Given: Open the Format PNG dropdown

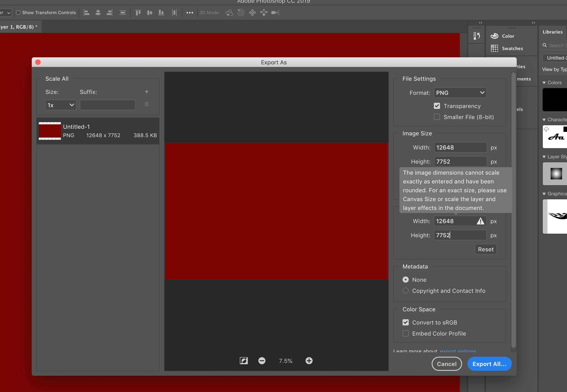Looking at the screenshot, I should pos(460,93).
